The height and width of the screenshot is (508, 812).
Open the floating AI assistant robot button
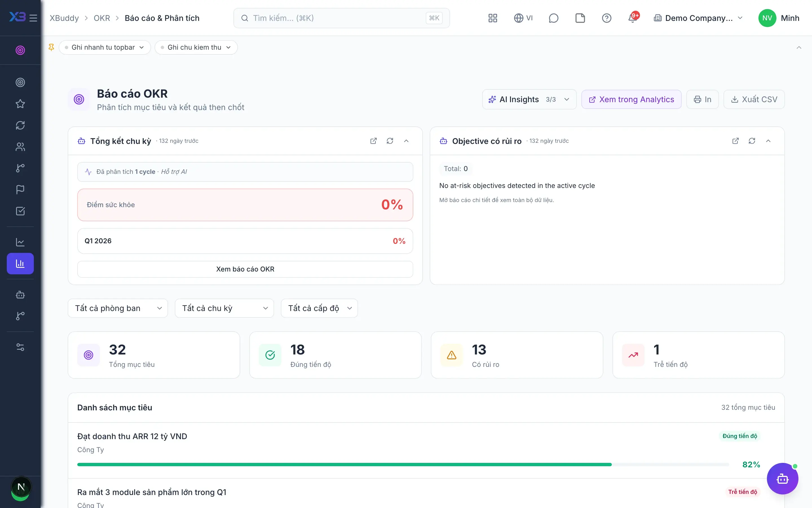click(782, 478)
